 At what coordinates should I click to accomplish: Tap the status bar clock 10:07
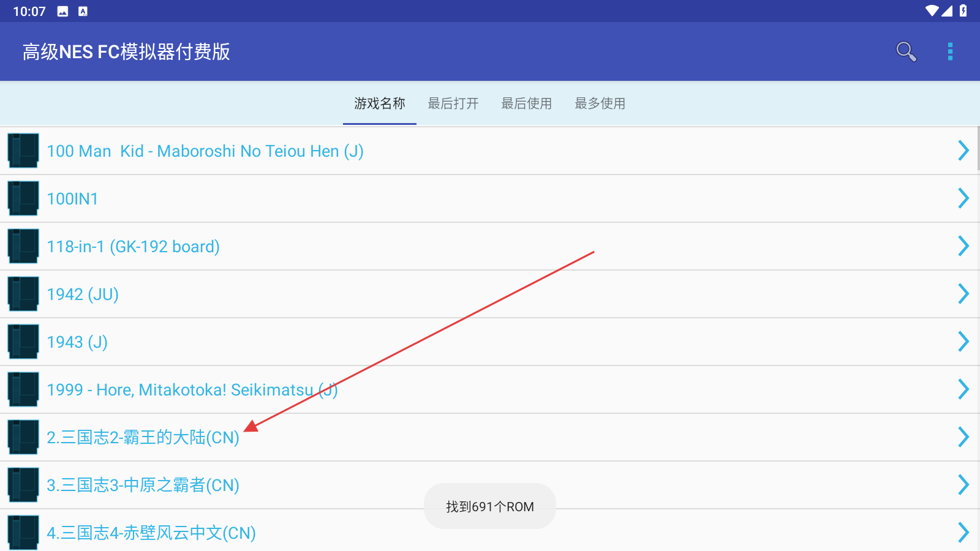[29, 11]
